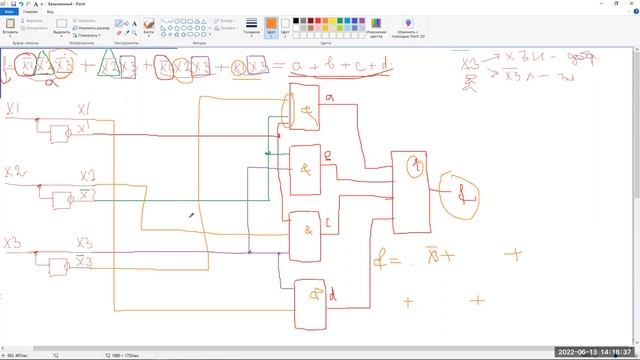The image size is (640, 360).
Task: Select the Triangle shape in shapes gallery
Action: [x=203, y=21]
